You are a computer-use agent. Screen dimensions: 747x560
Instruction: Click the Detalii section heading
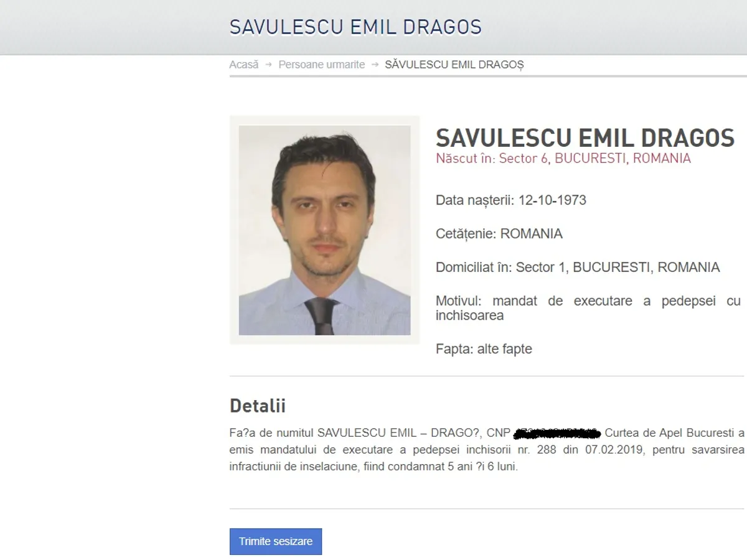pyautogui.click(x=258, y=406)
